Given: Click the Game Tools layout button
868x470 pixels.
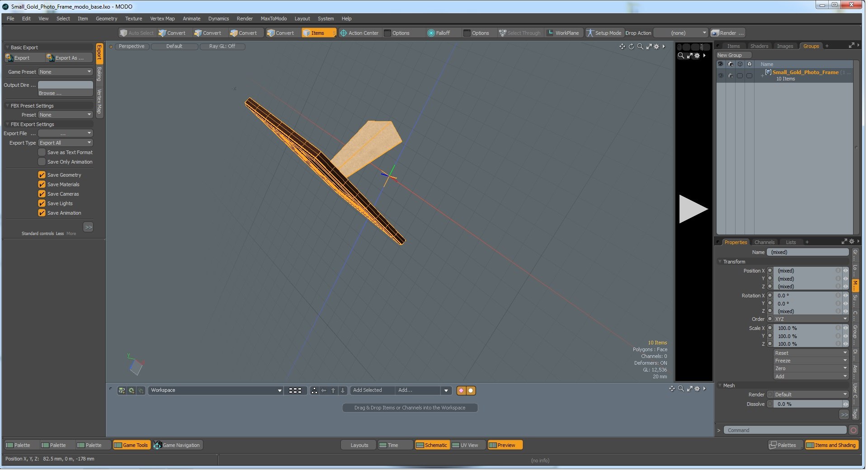Looking at the screenshot, I should pos(131,446).
